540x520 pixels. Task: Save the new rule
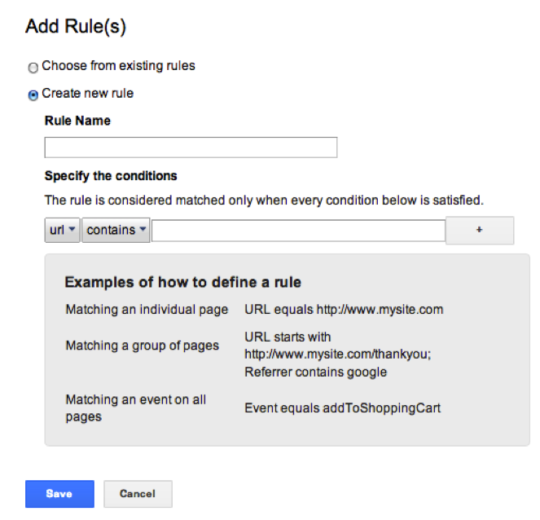coord(60,494)
